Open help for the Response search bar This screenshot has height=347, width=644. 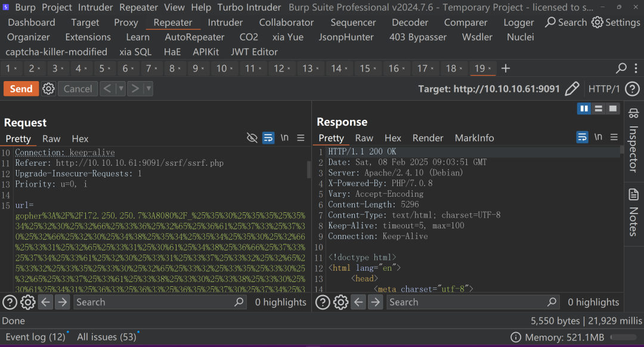(323, 302)
